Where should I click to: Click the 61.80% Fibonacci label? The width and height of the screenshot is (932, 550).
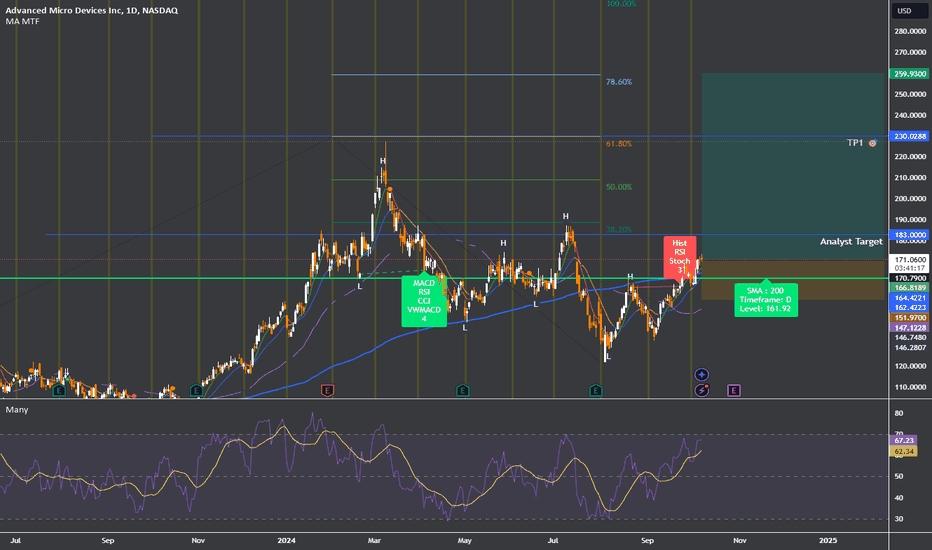pos(619,144)
